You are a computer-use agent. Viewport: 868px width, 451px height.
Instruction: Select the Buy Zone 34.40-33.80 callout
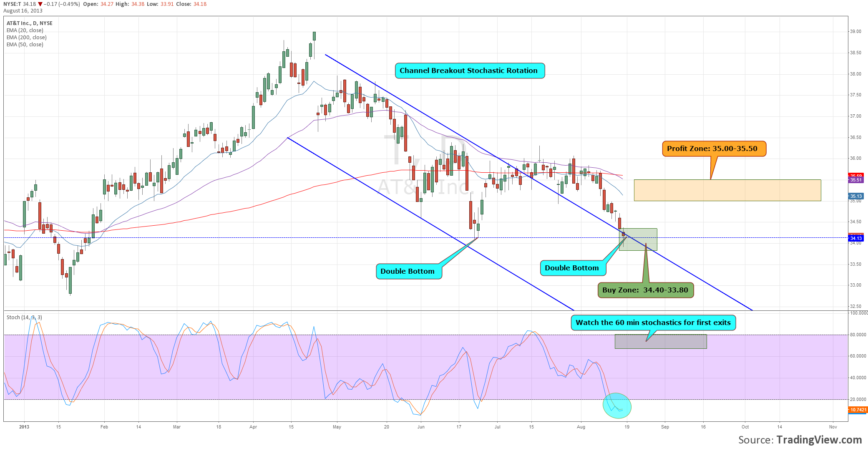pos(645,290)
